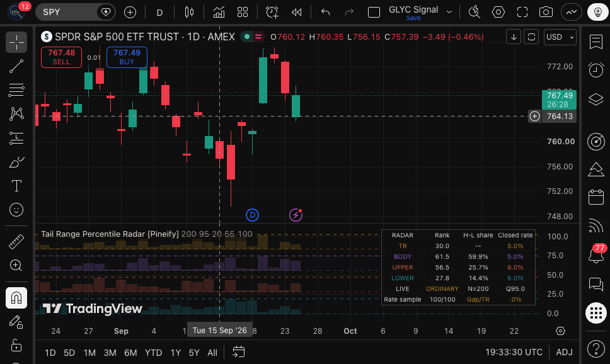Open the 19:33:30 UTC timezone menu
Image resolution: width=610 pixels, height=364 pixels.
click(x=514, y=352)
